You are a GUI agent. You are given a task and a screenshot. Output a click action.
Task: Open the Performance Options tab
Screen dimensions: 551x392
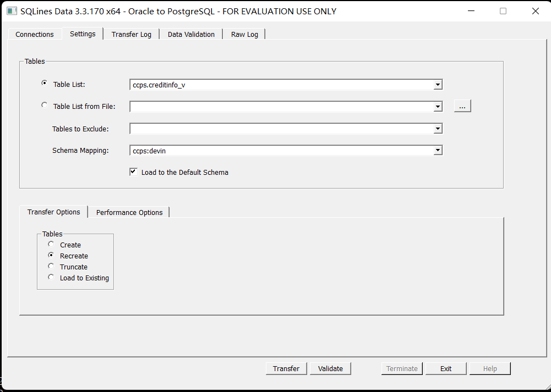(129, 212)
